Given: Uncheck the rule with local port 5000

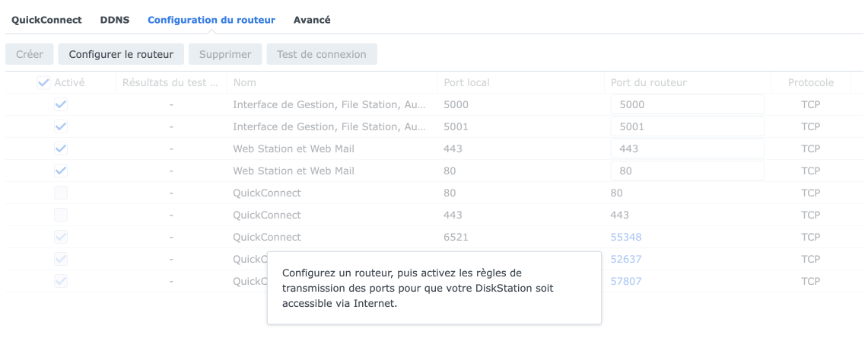Looking at the screenshot, I should tap(61, 104).
